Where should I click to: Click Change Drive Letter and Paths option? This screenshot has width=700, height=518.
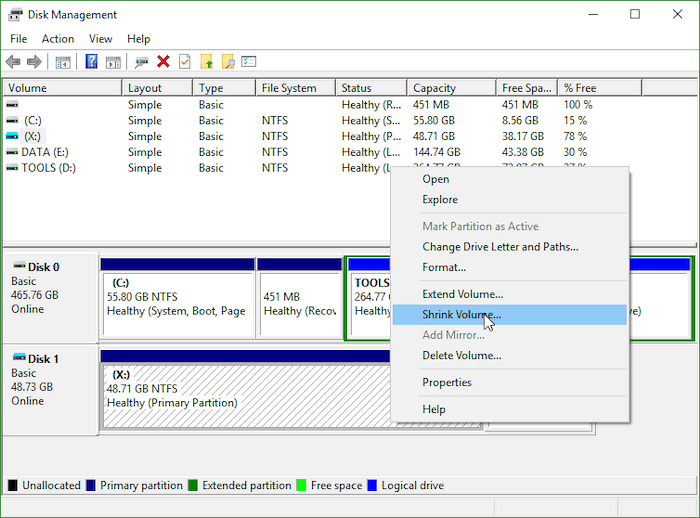point(500,247)
